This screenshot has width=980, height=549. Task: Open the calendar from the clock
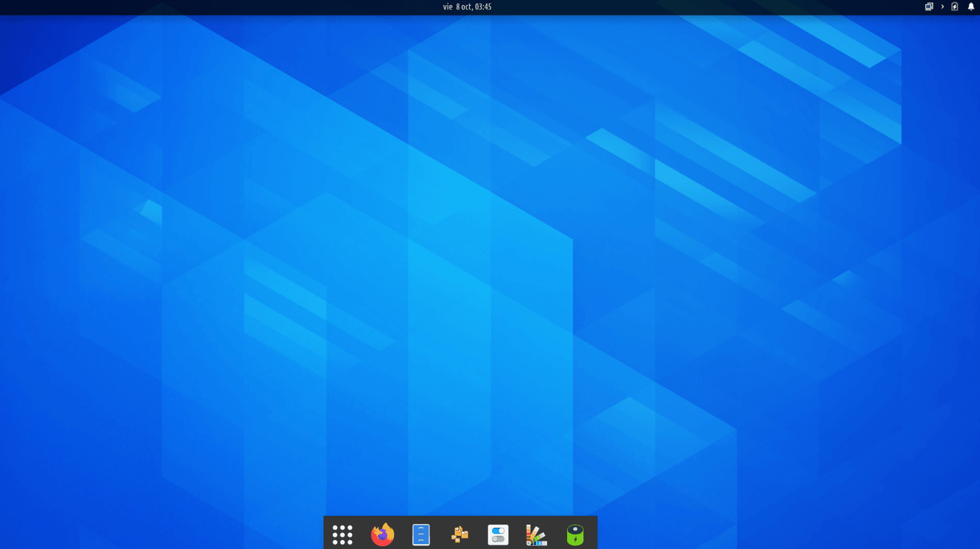pos(467,7)
